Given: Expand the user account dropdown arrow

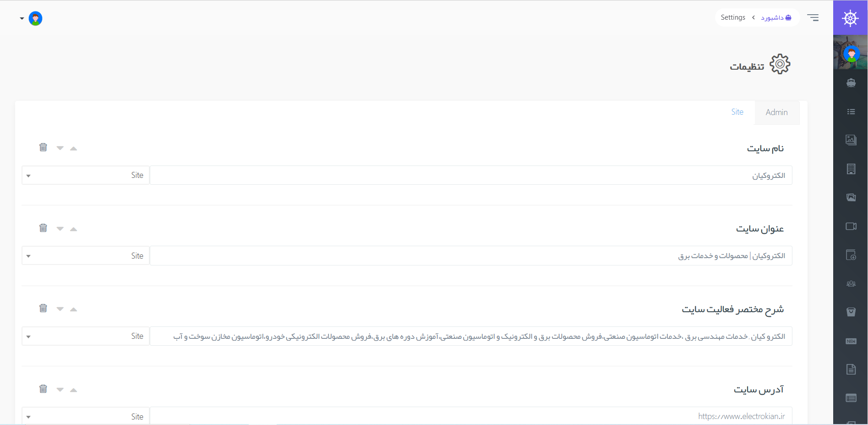Looking at the screenshot, I should [x=22, y=18].
